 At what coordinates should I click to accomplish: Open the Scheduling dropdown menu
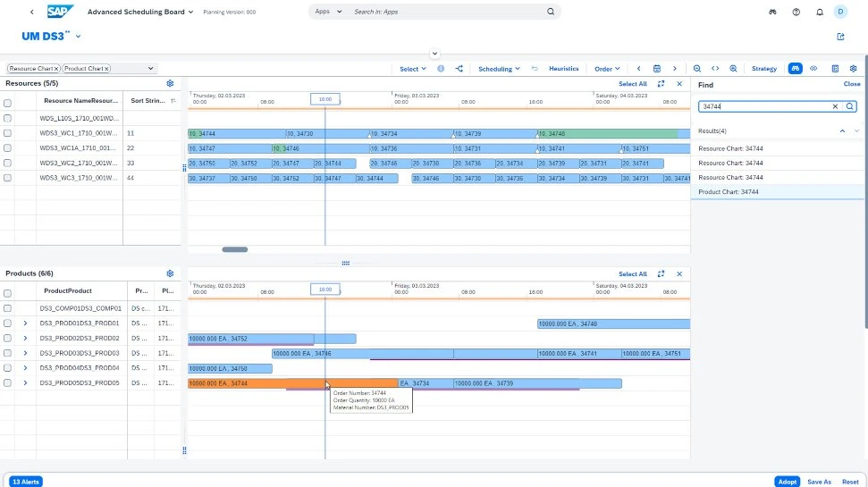[499, 69]
